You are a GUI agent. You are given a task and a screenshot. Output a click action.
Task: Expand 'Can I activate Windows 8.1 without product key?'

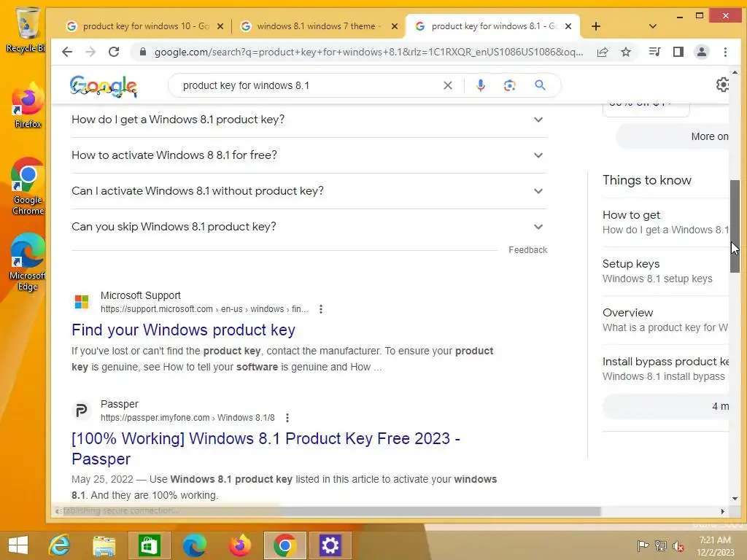point(309,191)
